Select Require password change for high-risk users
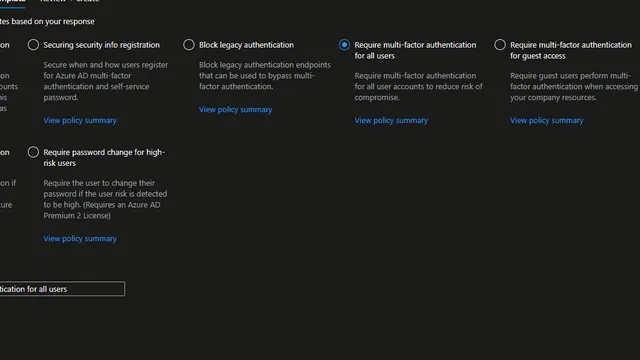 pyautogui.click(x=33, y=152)
